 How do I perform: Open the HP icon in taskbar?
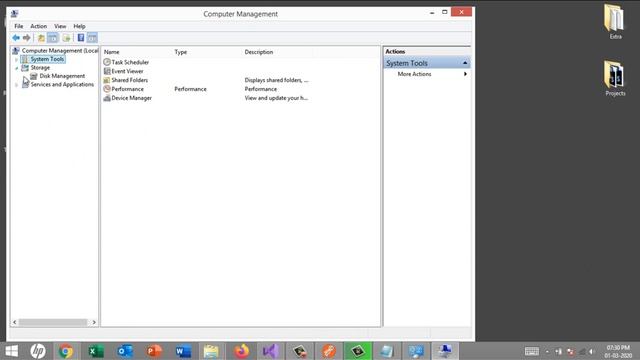38,351
